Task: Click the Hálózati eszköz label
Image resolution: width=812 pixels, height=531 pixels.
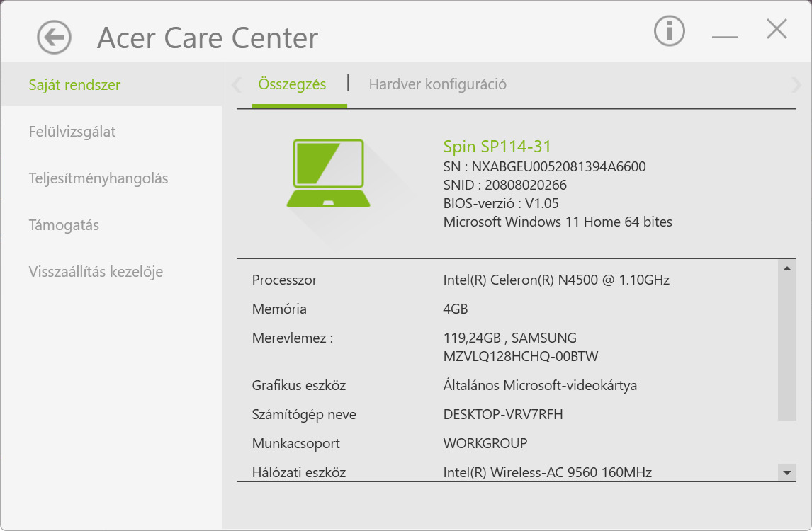Action: (299, 472)
